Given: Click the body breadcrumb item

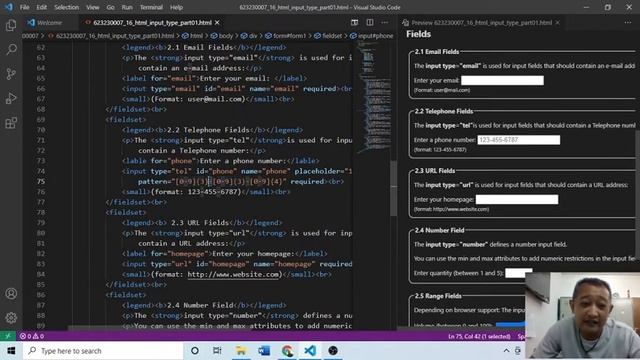Looking at the screenshot, I should 222,36.
